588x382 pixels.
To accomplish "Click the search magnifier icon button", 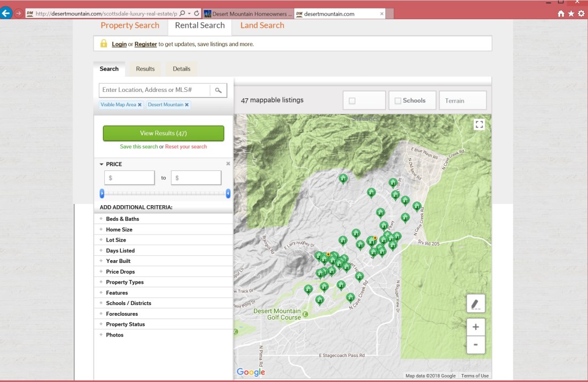I will (x=218, y=90).
